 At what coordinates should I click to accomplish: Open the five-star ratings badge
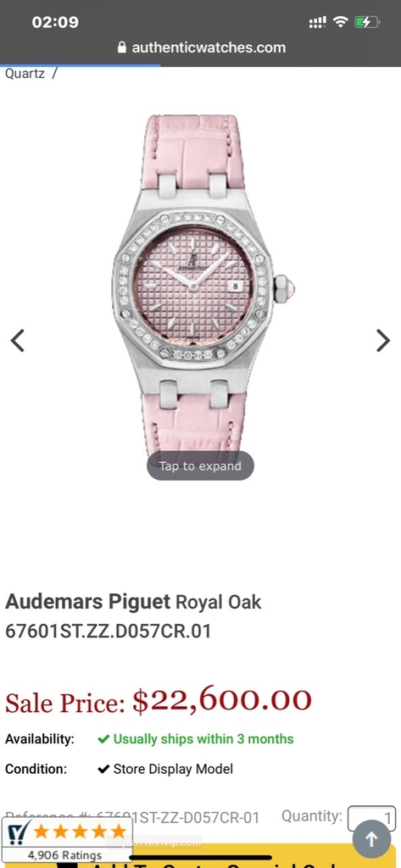click(67, 840)
